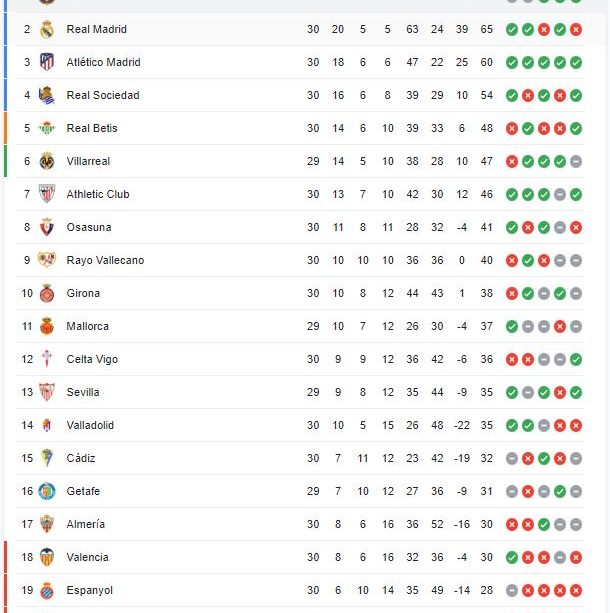Click the Valencia club crest
The height and width of the screenshot is (613, 610).
pos(47,557)
